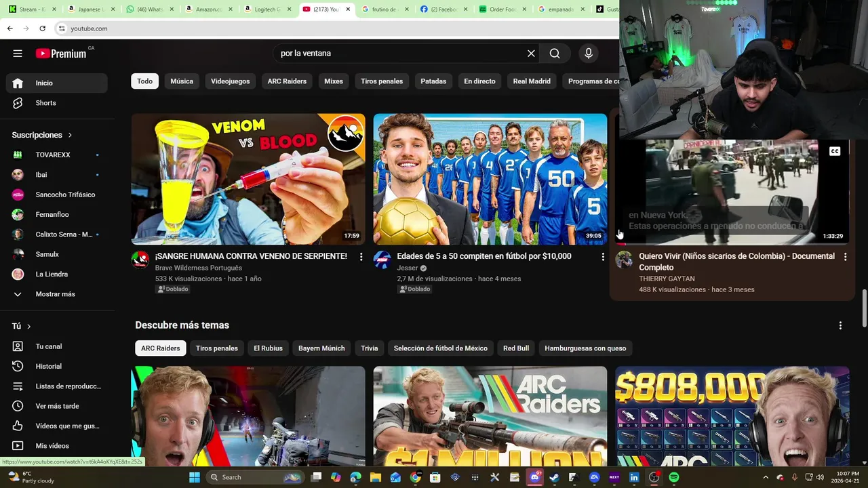
Task: Open the YouTube hamburger guide menu
Action: click(18, 54)
